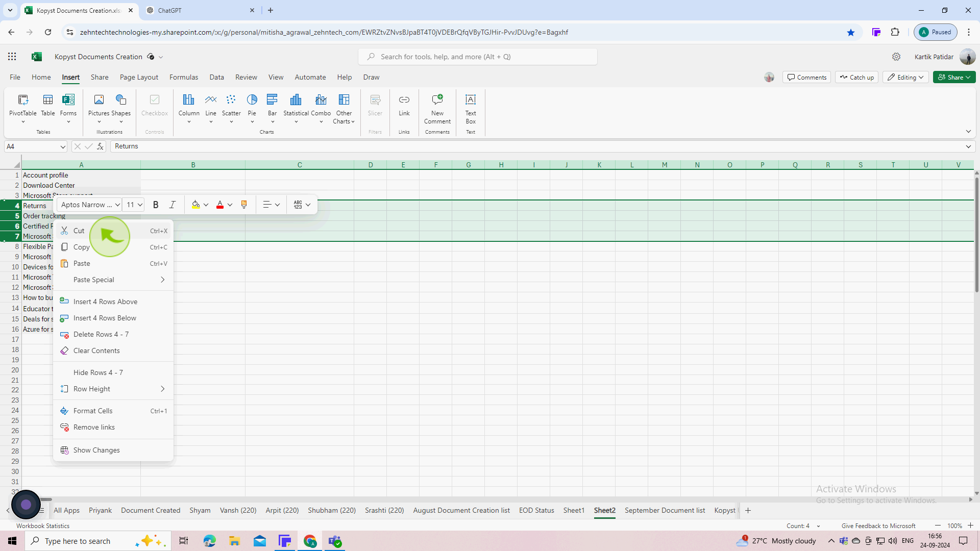
Task: Reload the browser page
Action: tap(48, 32)
